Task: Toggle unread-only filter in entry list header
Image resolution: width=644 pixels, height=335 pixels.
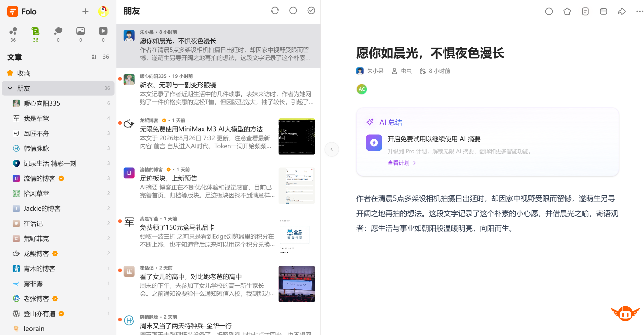Action: coord(293,11)
